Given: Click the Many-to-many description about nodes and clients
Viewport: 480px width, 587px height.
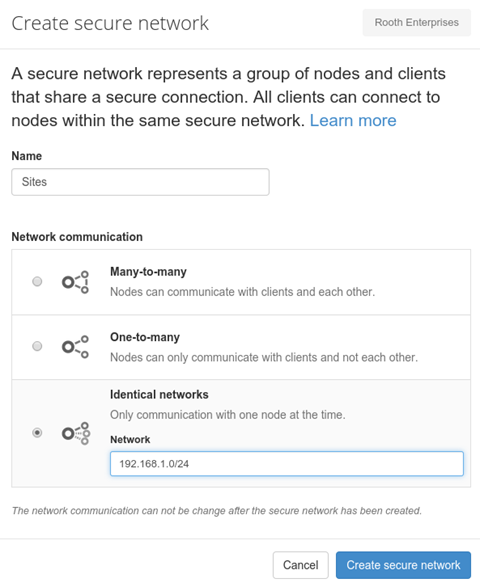Looking at the screenshot, I should click(242, 292).
